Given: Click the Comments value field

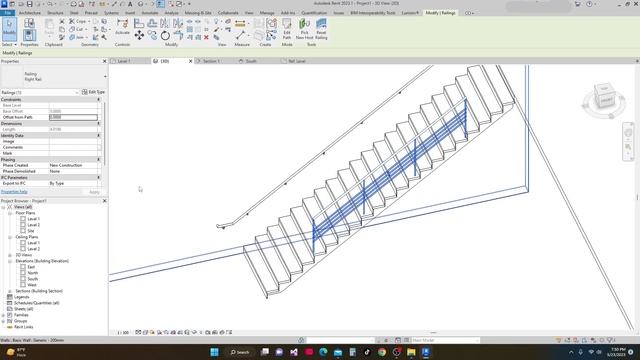Looking at the screenshot, I should pyautogui.click(x=73, y=147).
